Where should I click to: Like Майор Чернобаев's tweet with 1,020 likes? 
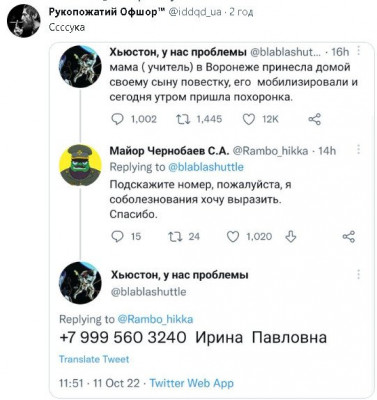[x=233, y=237]
